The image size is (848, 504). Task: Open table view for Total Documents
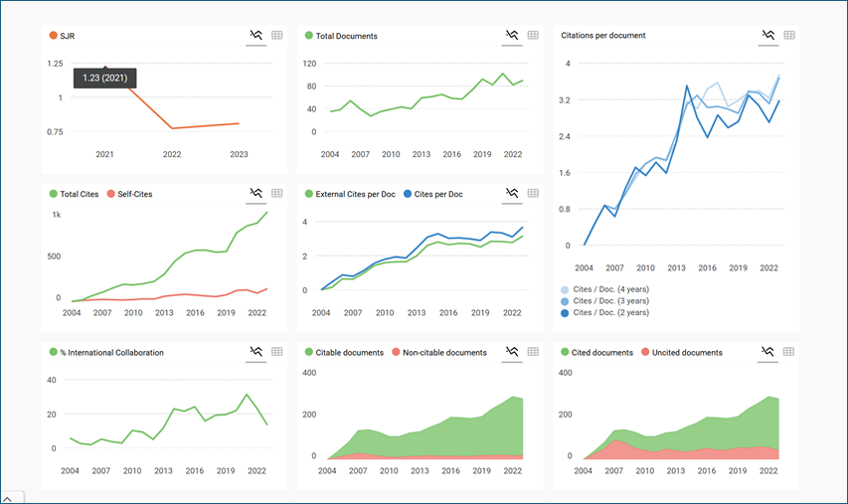(x=533, y=36)
